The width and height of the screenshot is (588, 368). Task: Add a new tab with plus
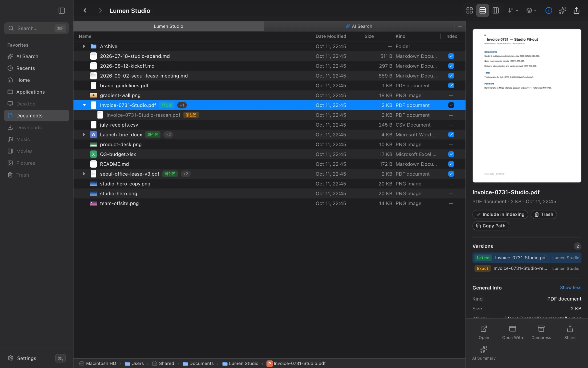click(460, 26)
